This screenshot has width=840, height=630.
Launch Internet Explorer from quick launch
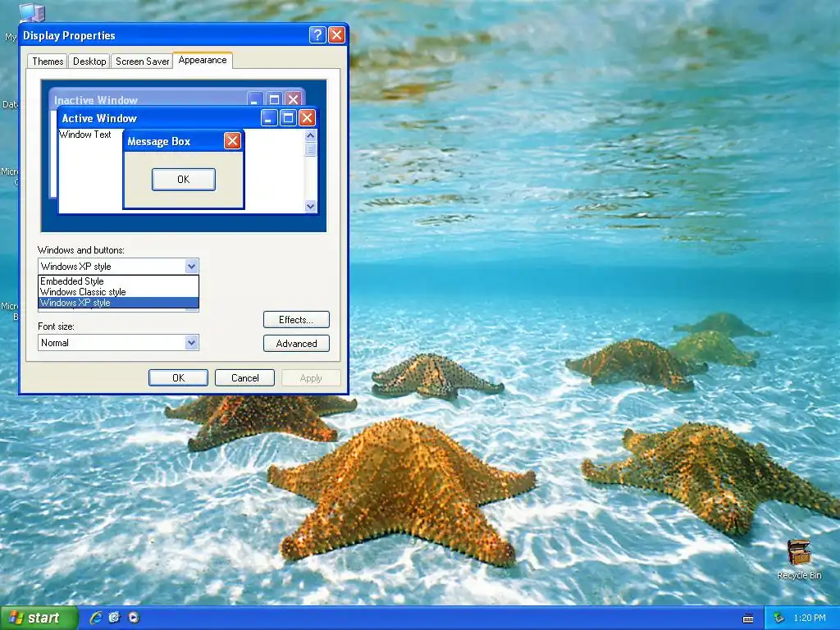(x=96, y=618)
